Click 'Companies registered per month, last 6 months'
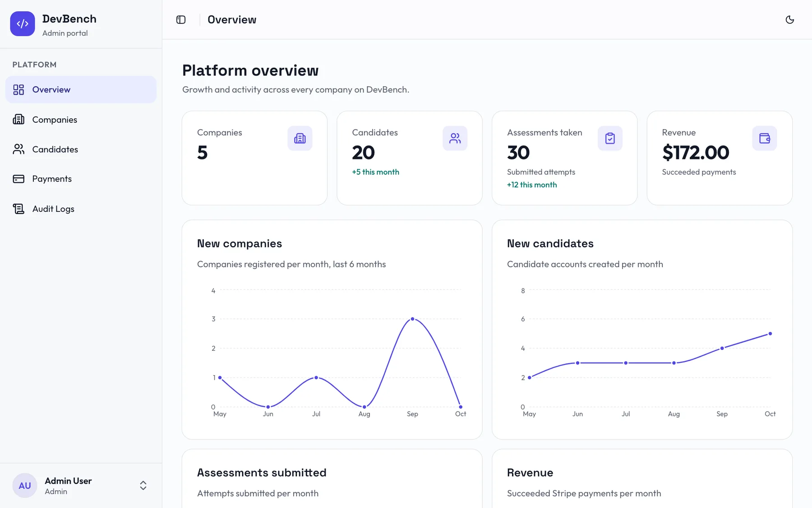812x508 pixels. (291, 264)
